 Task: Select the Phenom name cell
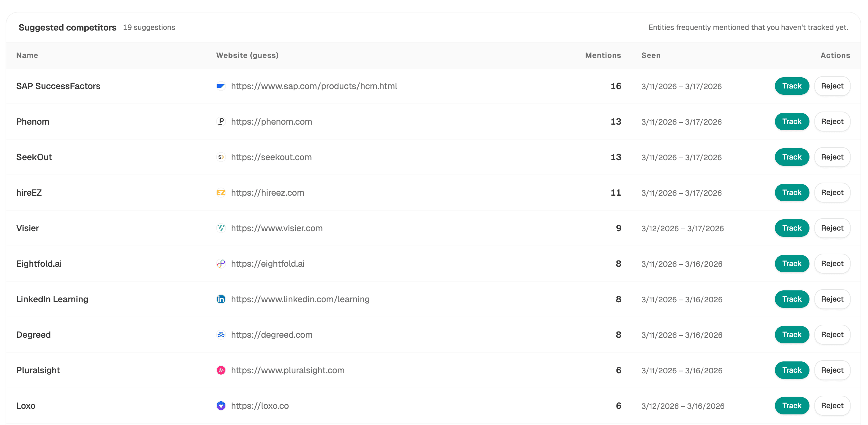(x=33, y=122)
